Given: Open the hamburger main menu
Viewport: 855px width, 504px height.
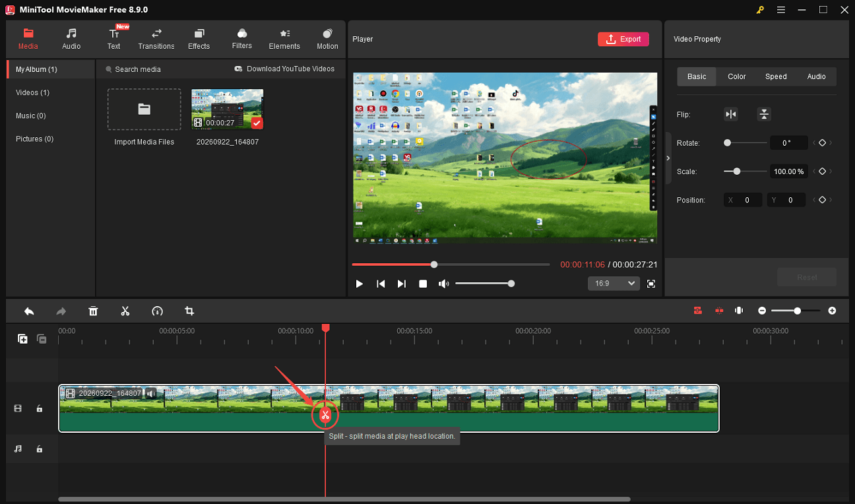Looking at the screenshot, I should [781, 10].
